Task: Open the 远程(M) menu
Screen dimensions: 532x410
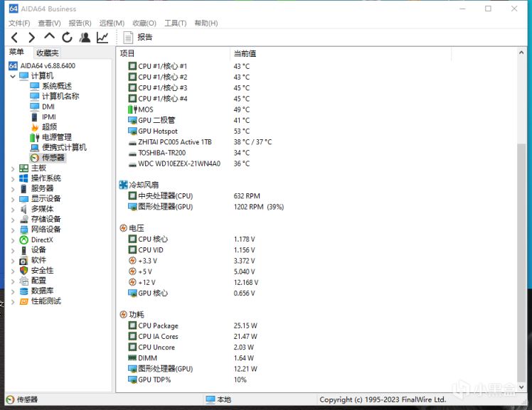Action: (112, 23)
